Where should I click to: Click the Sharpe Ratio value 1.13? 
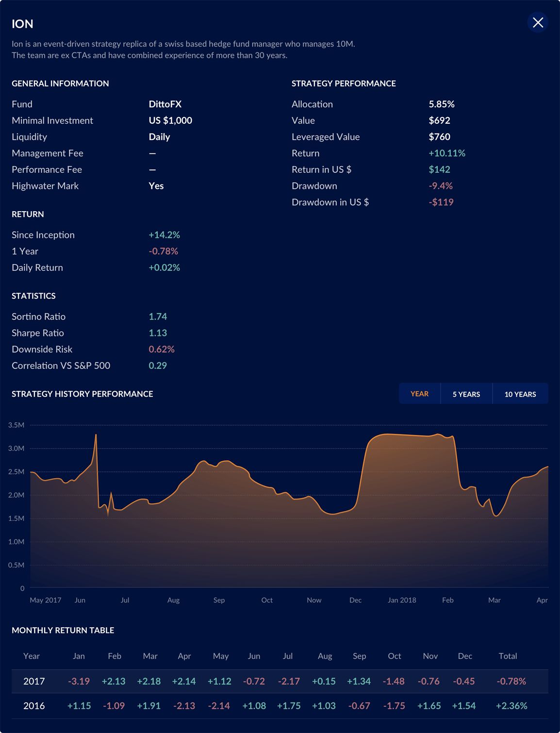158,333
